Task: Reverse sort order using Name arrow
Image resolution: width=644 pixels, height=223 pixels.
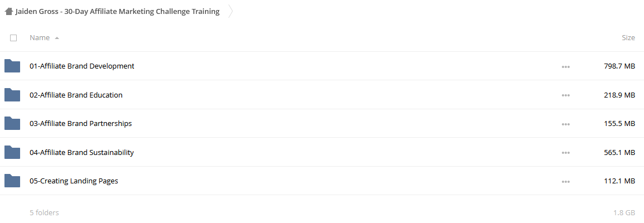Action: 56,38
